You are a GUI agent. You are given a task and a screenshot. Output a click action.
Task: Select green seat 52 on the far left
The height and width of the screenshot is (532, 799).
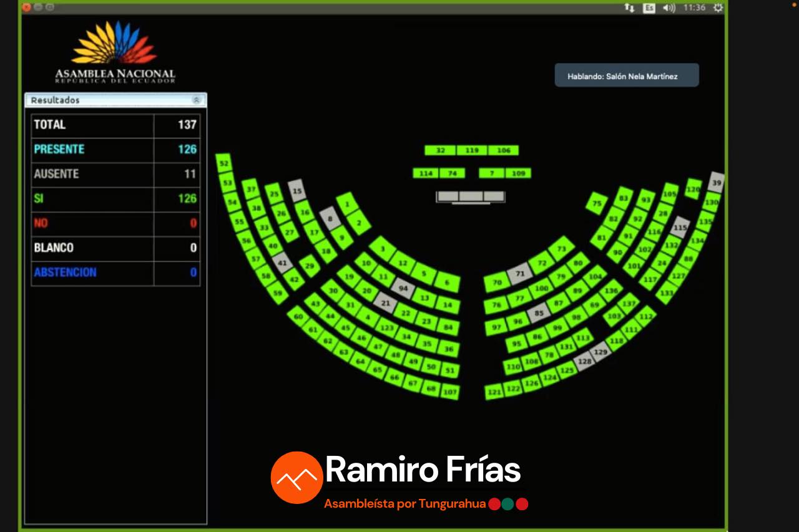tap(224, 163)
